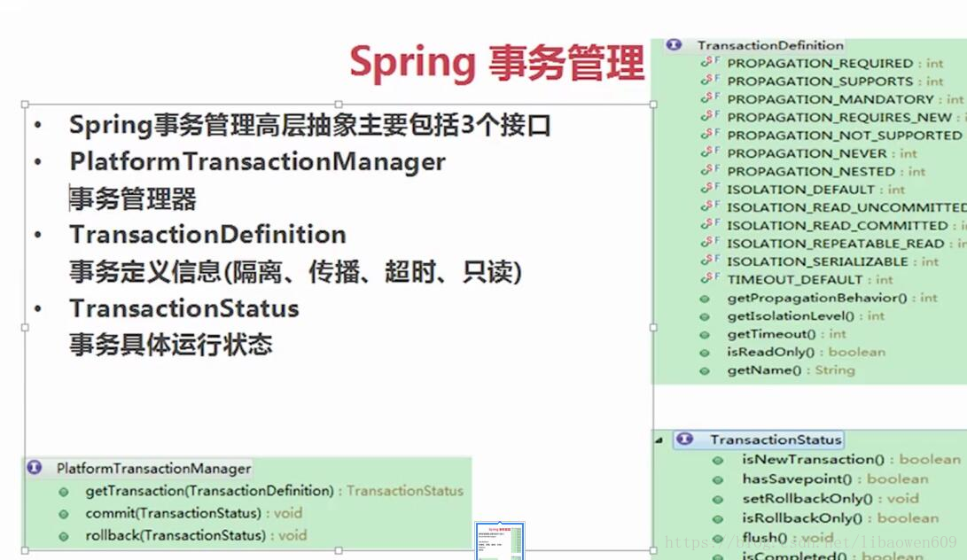
Task: Click 'isRollbackOnly() : boolean' label
Action: [840, 518]
